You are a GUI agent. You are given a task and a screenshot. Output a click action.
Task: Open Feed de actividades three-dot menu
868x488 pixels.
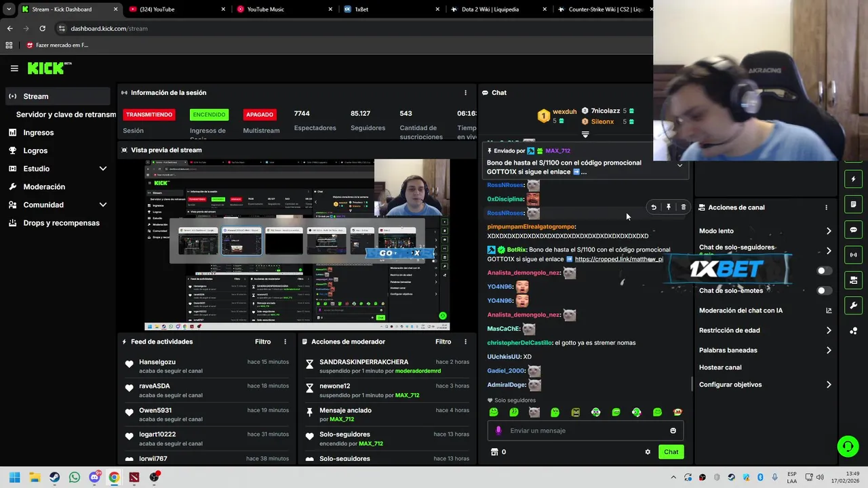coord(285,342)
